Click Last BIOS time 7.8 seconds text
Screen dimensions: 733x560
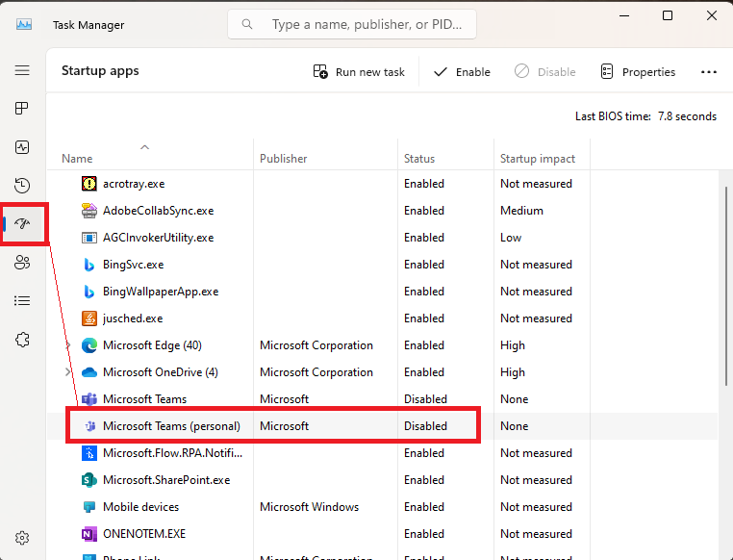645,116
